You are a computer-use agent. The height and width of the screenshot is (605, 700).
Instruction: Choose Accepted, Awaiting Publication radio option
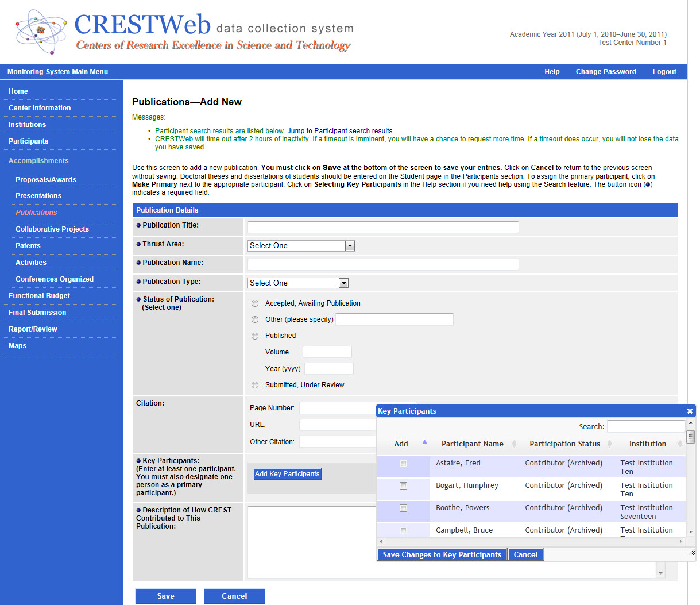[255, 303]
